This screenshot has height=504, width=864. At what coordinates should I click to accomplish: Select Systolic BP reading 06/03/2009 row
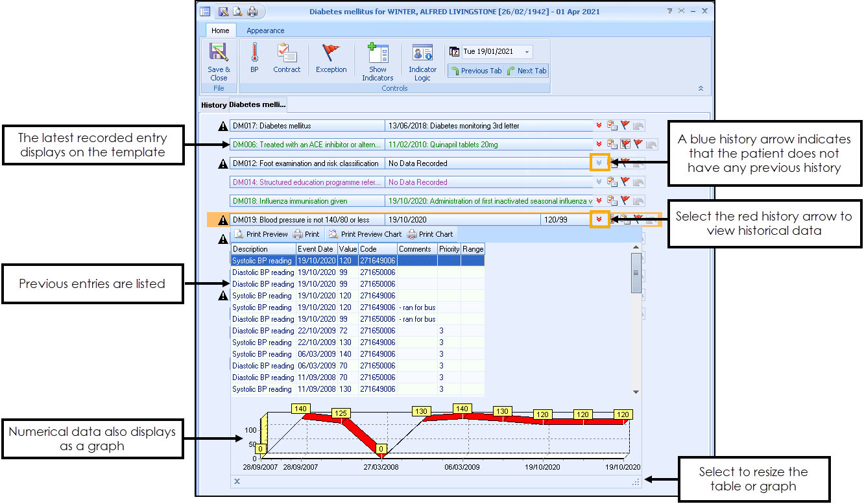tap(357, 354)
